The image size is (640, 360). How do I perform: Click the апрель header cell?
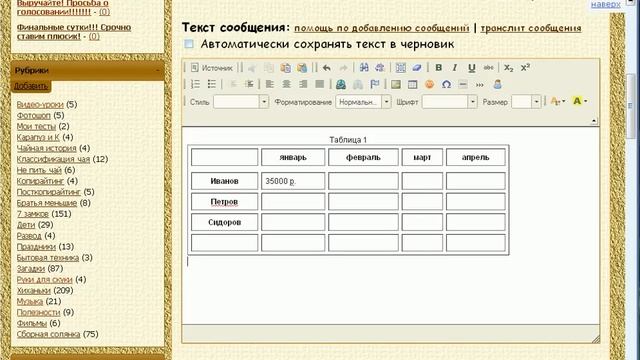[476, 158]
